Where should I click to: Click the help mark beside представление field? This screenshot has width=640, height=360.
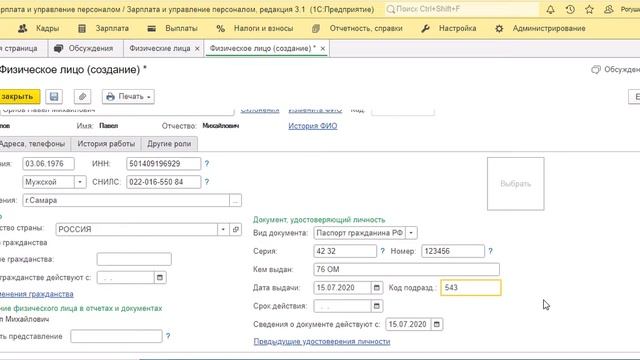click(x=168, y=336)
